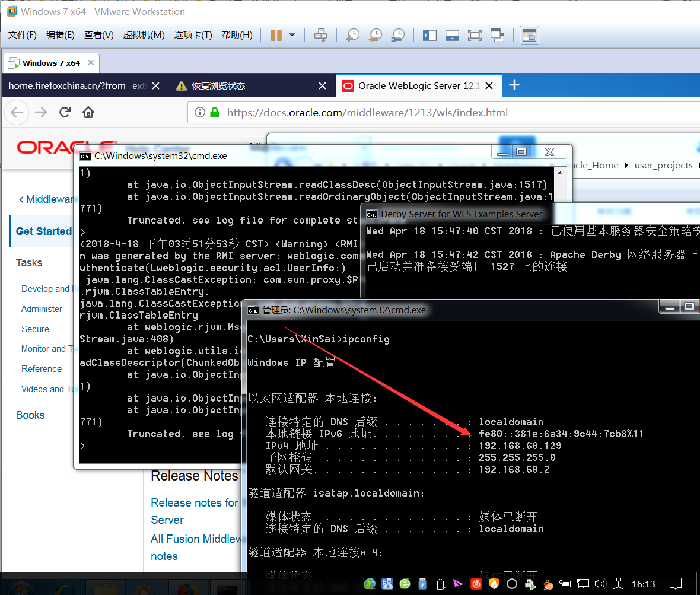Go back in Firefox
The height and width of the screenshot is (595, 700).
click(17, 113)
